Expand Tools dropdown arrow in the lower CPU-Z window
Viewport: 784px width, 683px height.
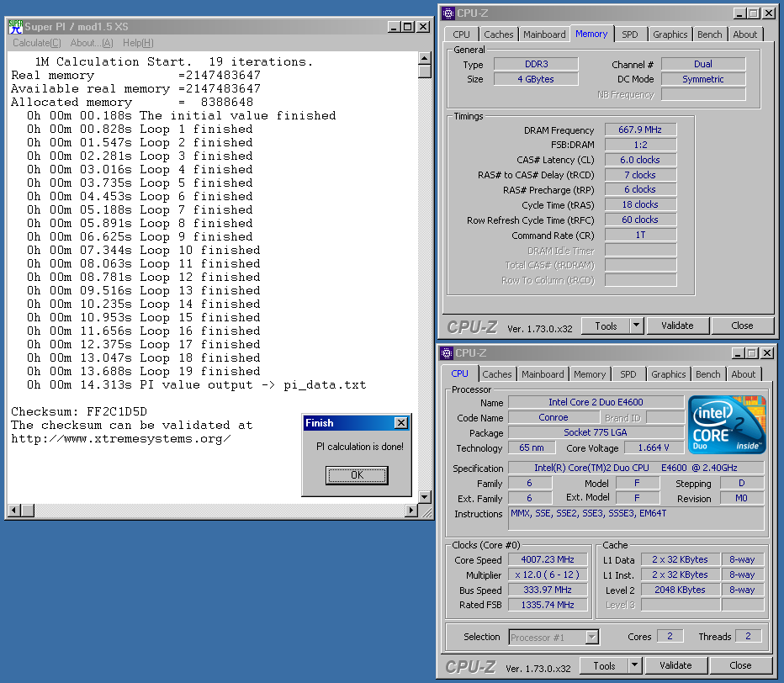pos(635,666)
